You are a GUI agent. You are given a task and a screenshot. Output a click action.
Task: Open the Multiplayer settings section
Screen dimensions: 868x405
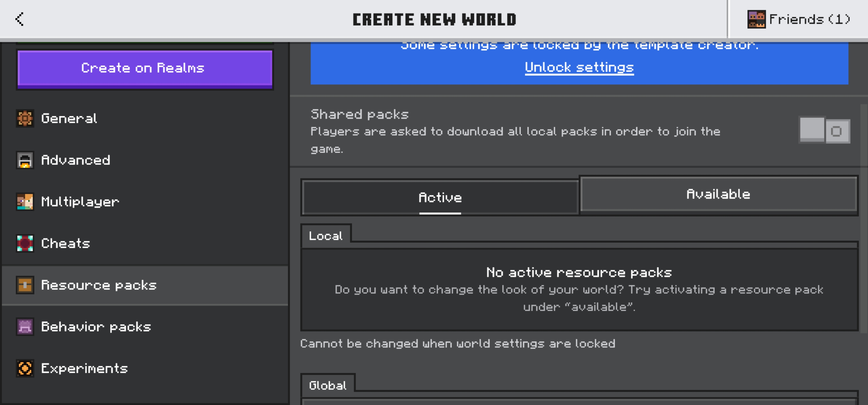coord(80,202)
